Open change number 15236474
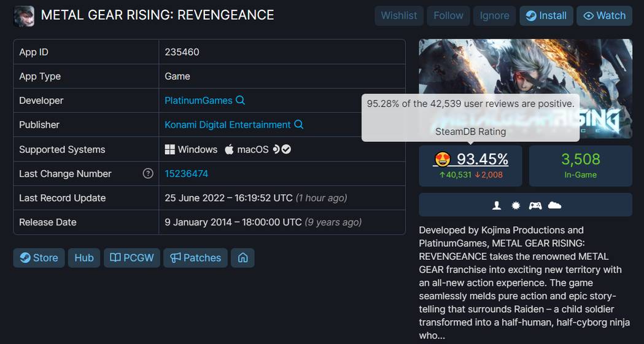The image size is (644, 344). pyautogui.click(x=187, y=174)
